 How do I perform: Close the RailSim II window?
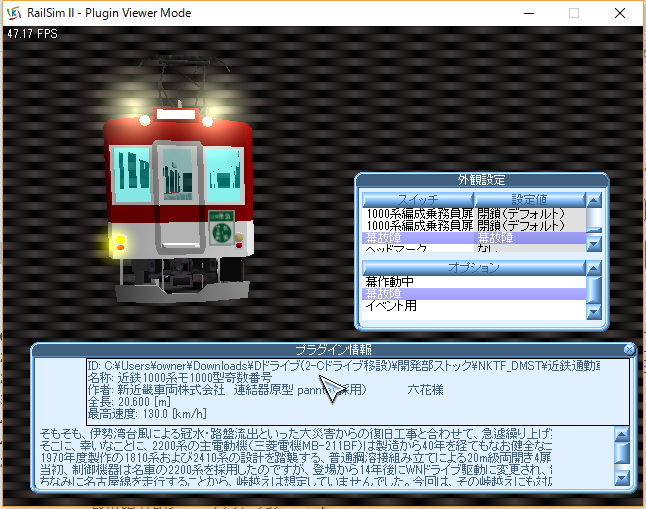pyautogui.click(x=620, y=13)
